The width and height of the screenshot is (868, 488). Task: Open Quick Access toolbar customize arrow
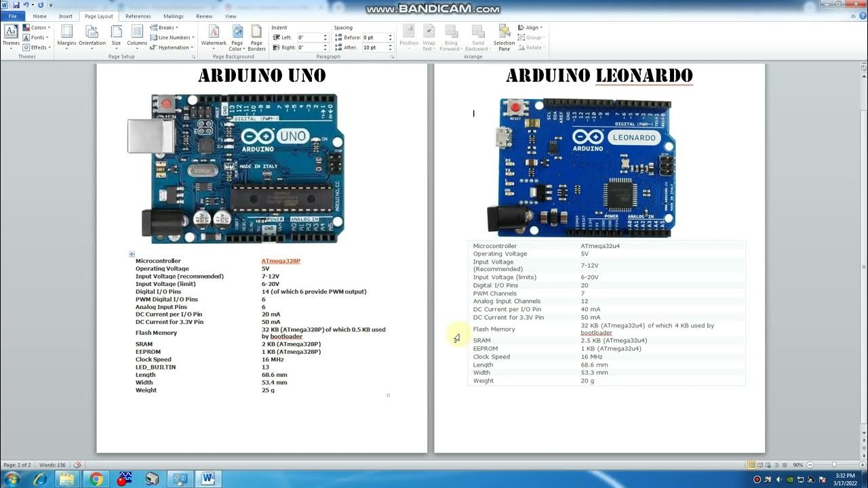pyautogui.click(x=50, y=5)
